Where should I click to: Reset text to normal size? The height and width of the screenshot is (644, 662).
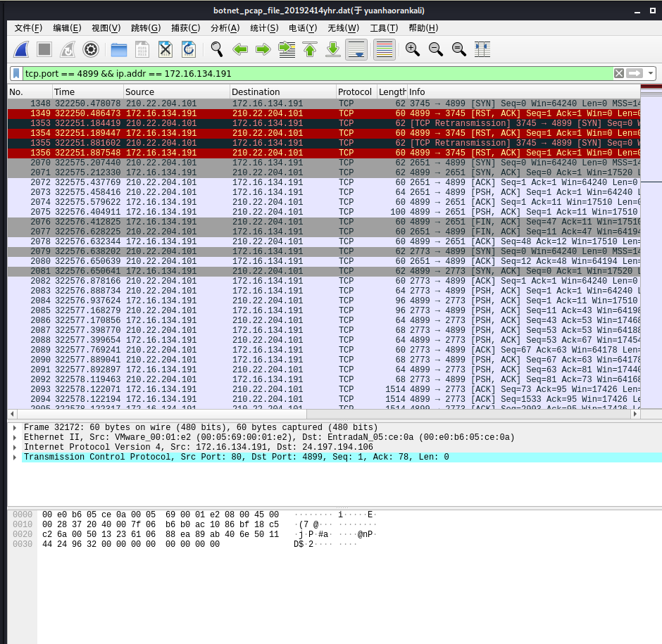(459, 49)
